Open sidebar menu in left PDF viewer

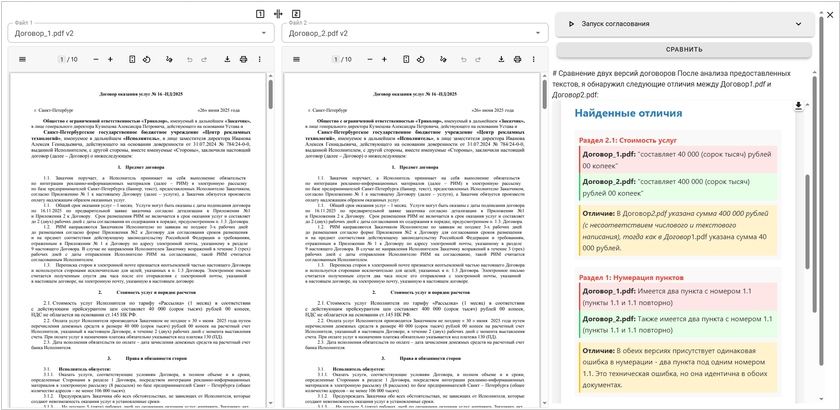[x=23, y=60]
